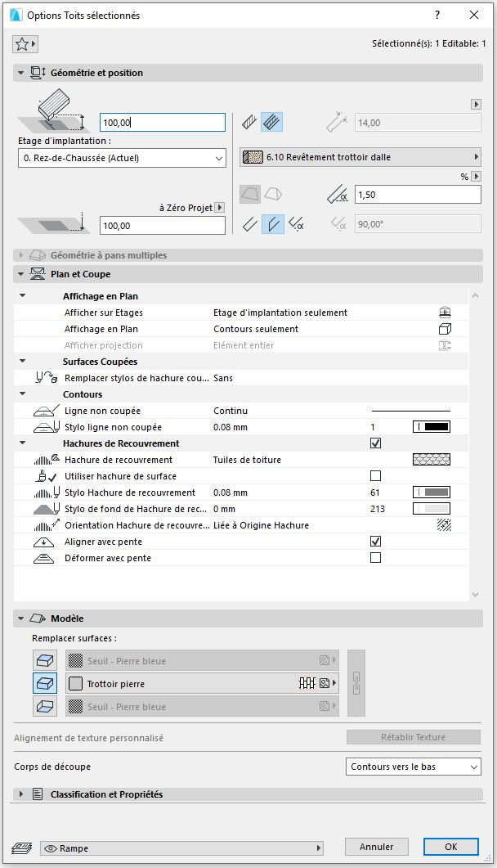
Task: Click Tuiles de toiture fill preview
Action: click(432, 460)
